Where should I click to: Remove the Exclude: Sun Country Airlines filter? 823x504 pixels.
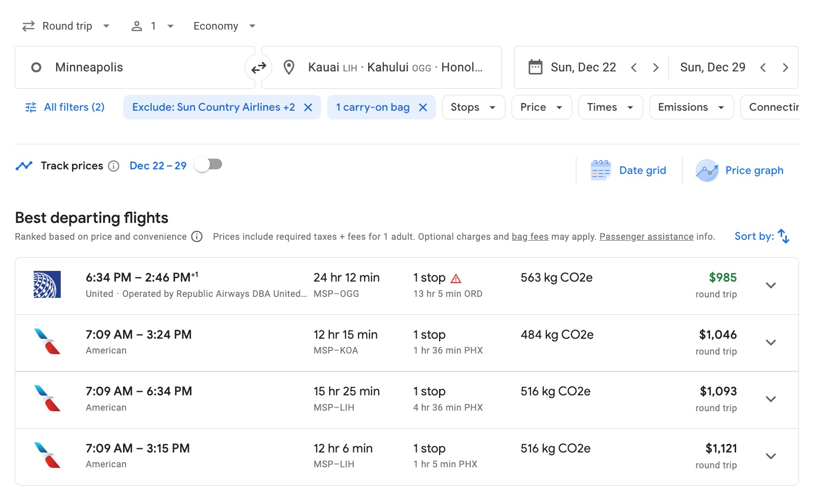coord(308,107)
